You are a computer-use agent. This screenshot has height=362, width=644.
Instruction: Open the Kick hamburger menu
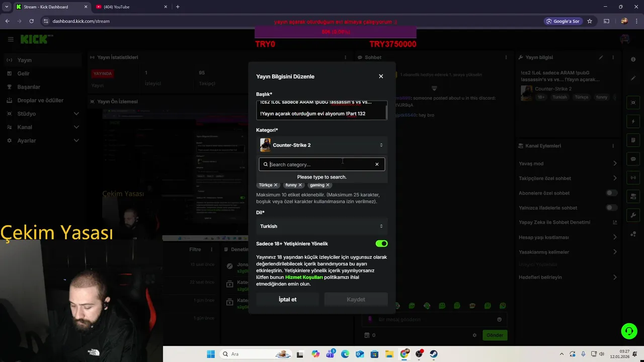[x=11, y=39]
